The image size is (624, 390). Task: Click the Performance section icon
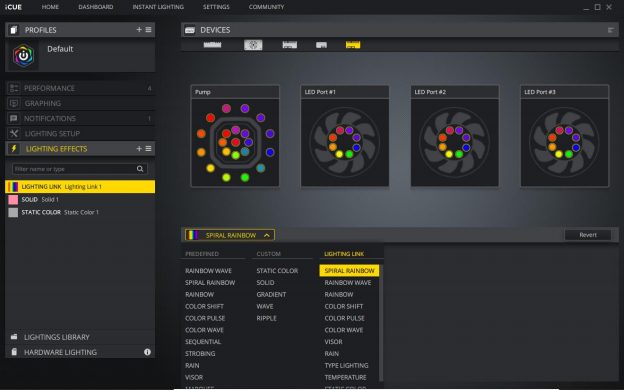(14, 88)
